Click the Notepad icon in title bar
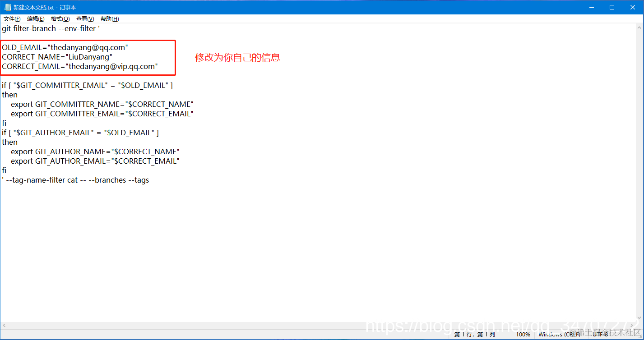This screenshot has height=340, width=644. tap(8, 7)
